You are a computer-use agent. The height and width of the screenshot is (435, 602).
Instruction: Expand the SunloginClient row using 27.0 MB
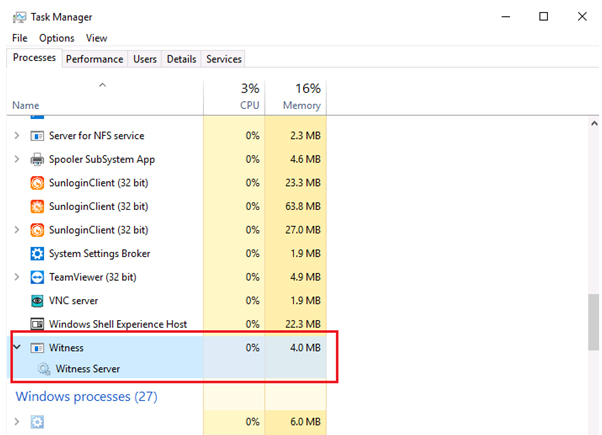point(17,230)
